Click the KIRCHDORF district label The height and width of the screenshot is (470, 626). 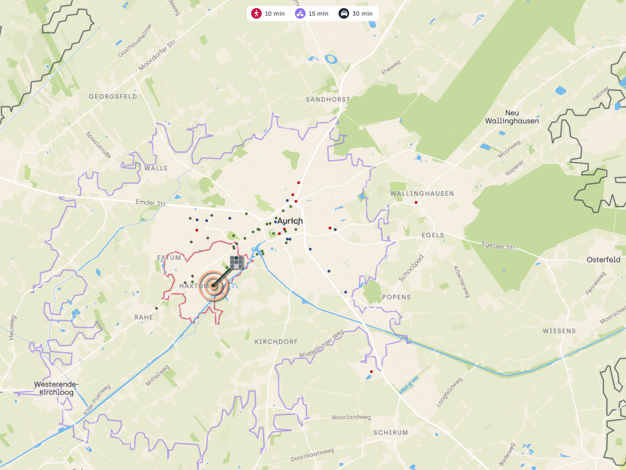(x=276, y=341)
